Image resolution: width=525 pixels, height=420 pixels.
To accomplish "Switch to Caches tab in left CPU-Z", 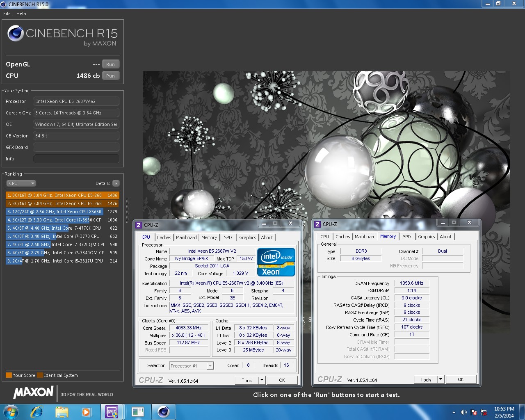I will 164,237.
